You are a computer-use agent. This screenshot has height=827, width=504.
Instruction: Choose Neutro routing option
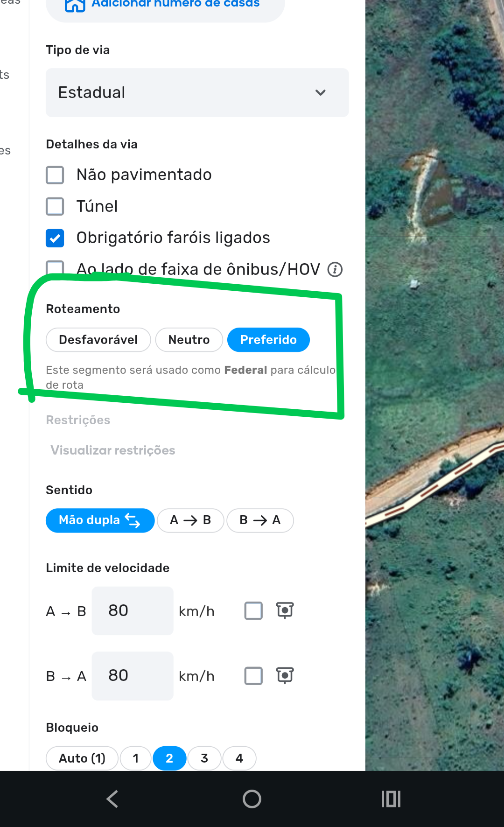189,340
